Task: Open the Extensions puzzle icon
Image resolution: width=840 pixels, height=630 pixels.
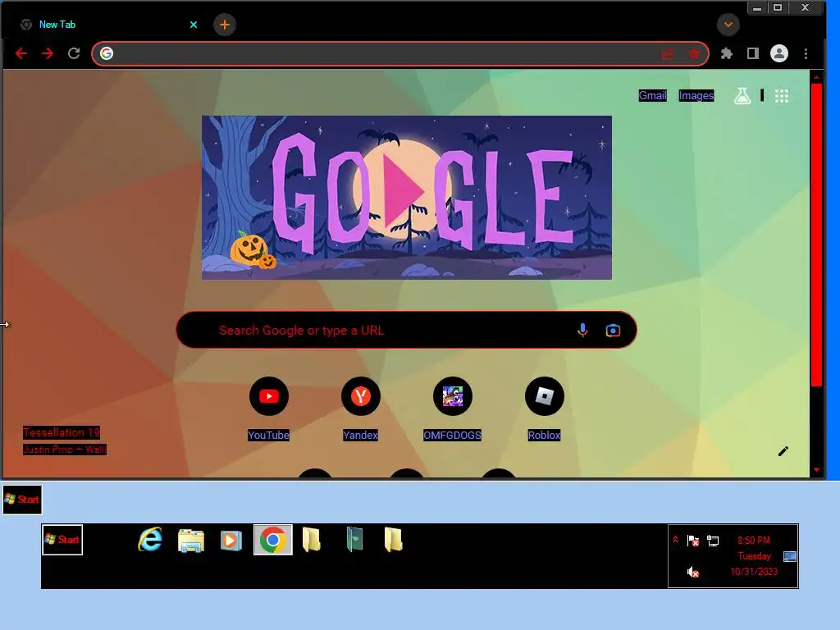Action: (727, 53)
